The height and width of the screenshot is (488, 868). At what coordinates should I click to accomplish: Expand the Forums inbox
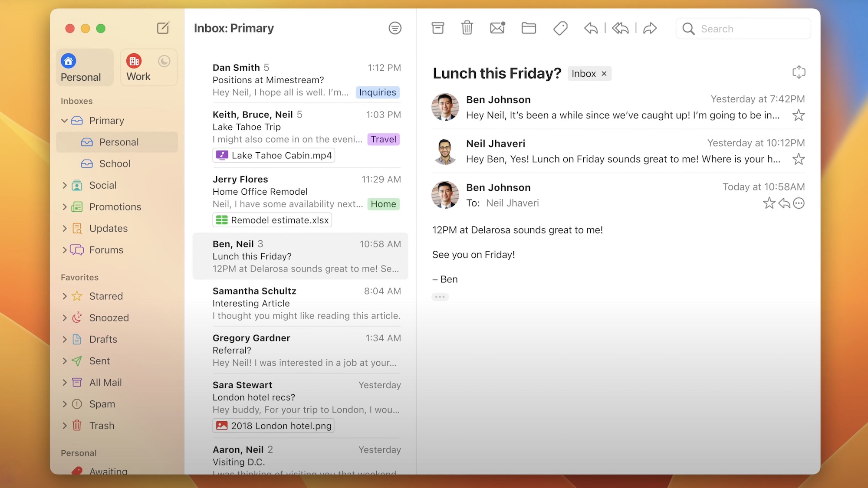click(65, 250)
